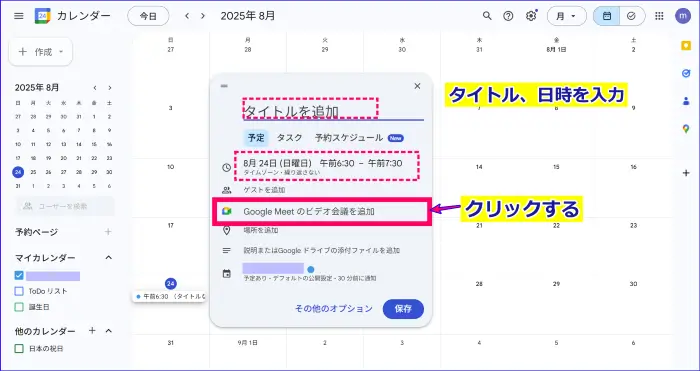This screenshot has width=700, height=371.
Task: Add a booking page plus icon
Action: (108, 232)
